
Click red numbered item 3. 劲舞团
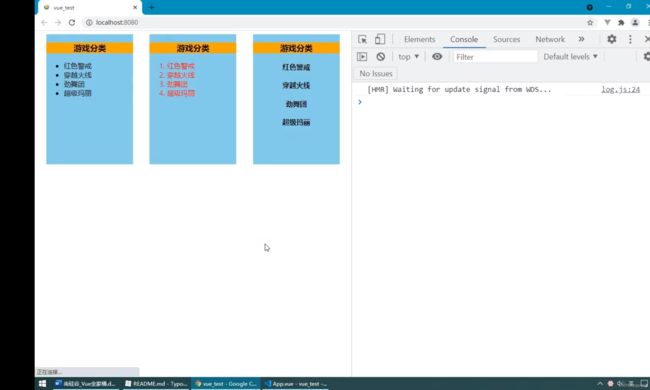coord(174,84)
